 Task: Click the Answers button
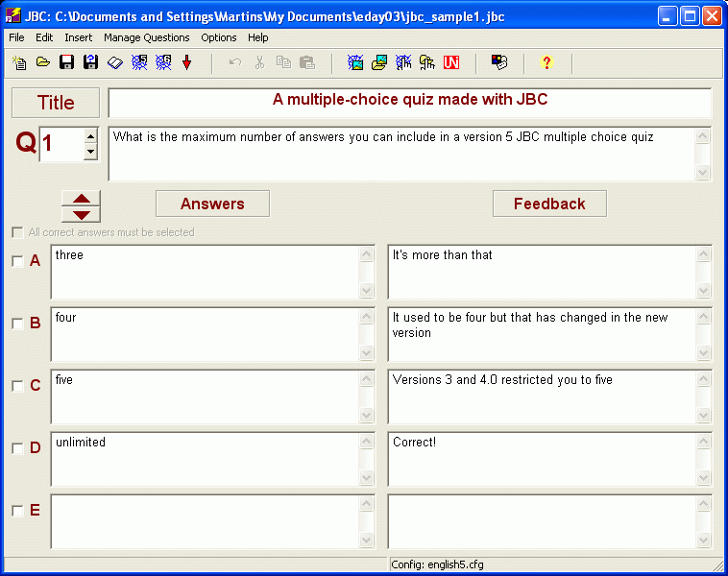[212, 204]
